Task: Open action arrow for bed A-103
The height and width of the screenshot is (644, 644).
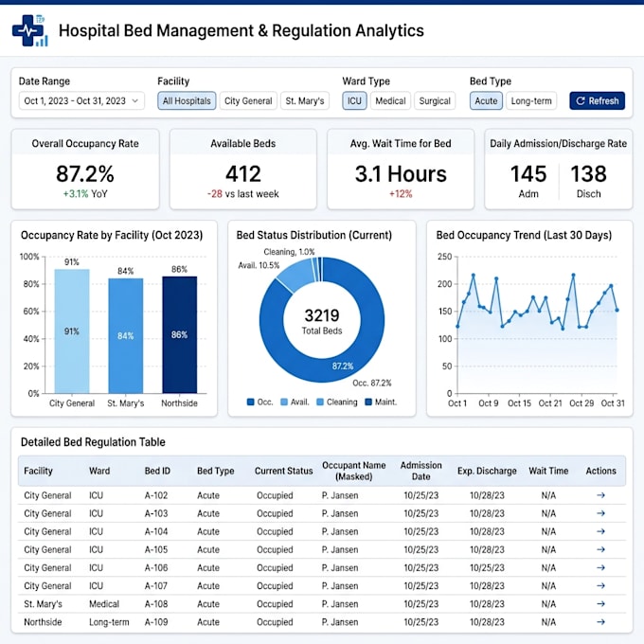Action: tap(600, 513)
